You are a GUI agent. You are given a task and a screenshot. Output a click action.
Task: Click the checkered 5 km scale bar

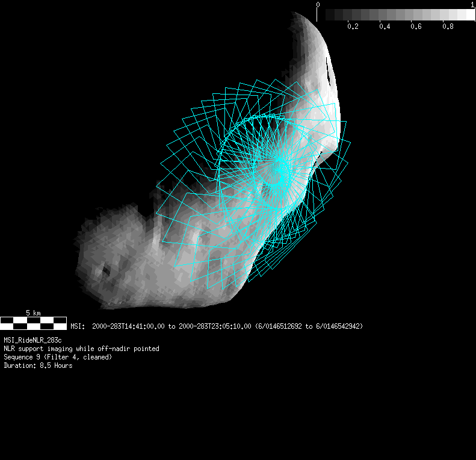tap(33, 323)
